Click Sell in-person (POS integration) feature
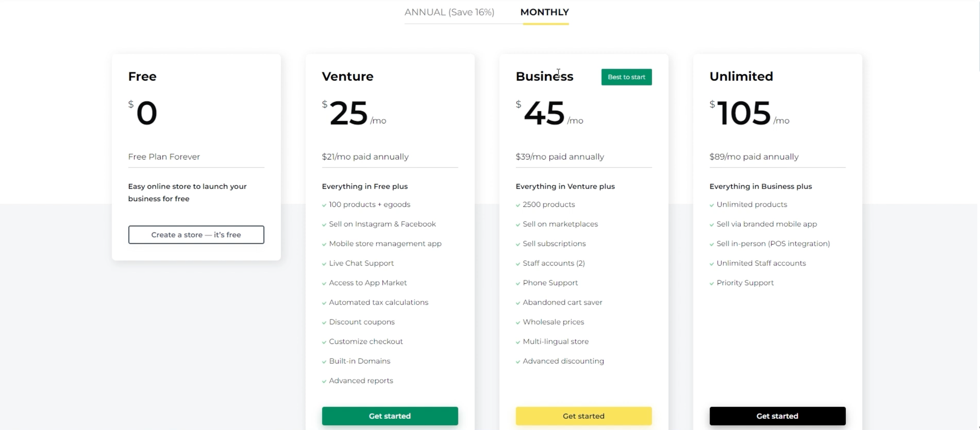Viewport: 980px width, 430px height. click(773, 243)
